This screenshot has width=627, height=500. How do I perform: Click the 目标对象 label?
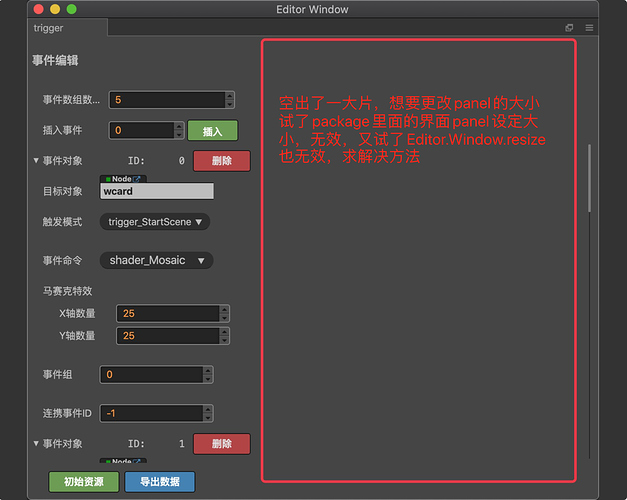click(x=62, y=191)
